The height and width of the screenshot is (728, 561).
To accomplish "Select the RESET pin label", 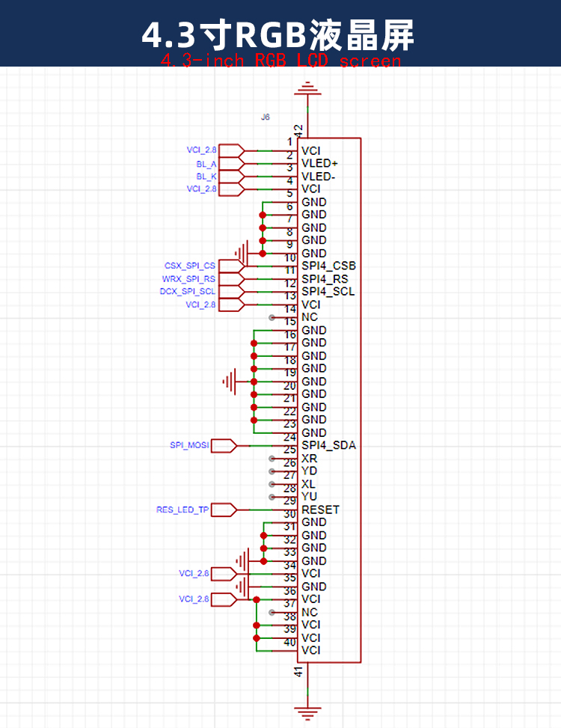I will pyautogui.click(x=320, y=510).
